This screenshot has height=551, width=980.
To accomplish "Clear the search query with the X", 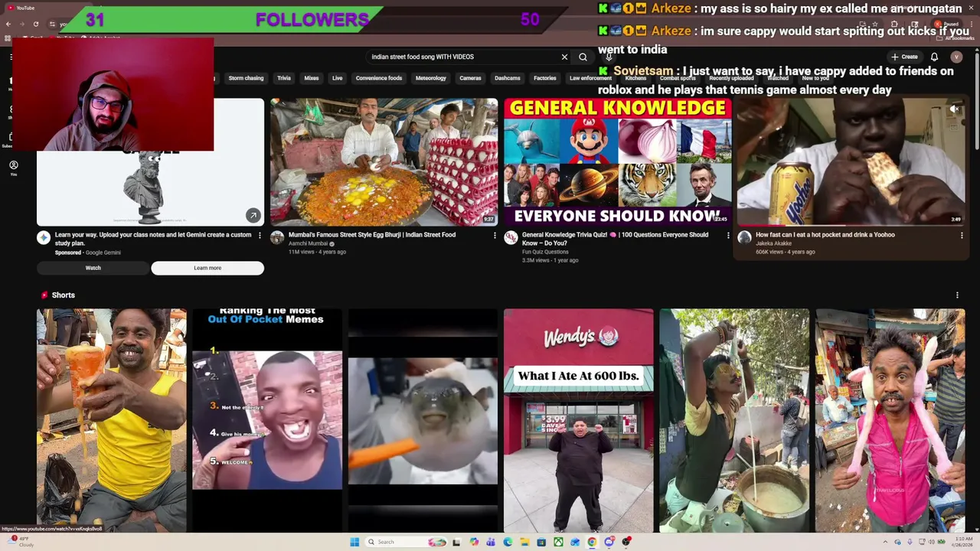I will pyautogui.click(x=564, y=57).
